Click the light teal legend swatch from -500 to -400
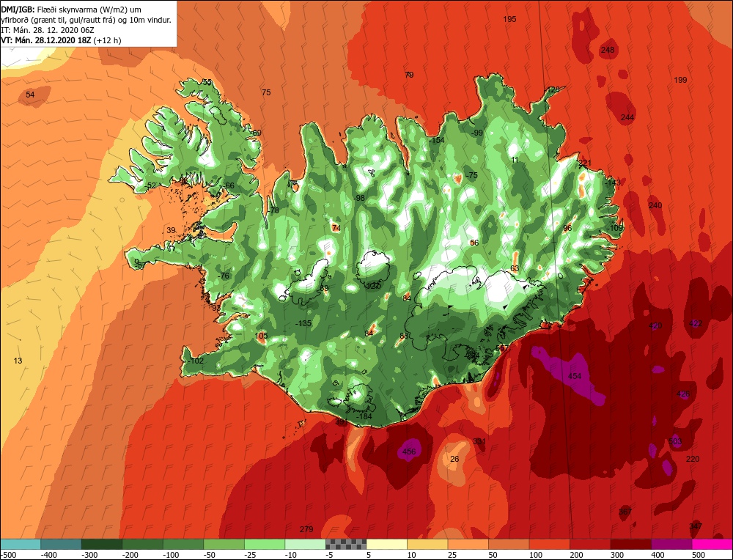The image size is (733, 560). [x=20, y=544]
